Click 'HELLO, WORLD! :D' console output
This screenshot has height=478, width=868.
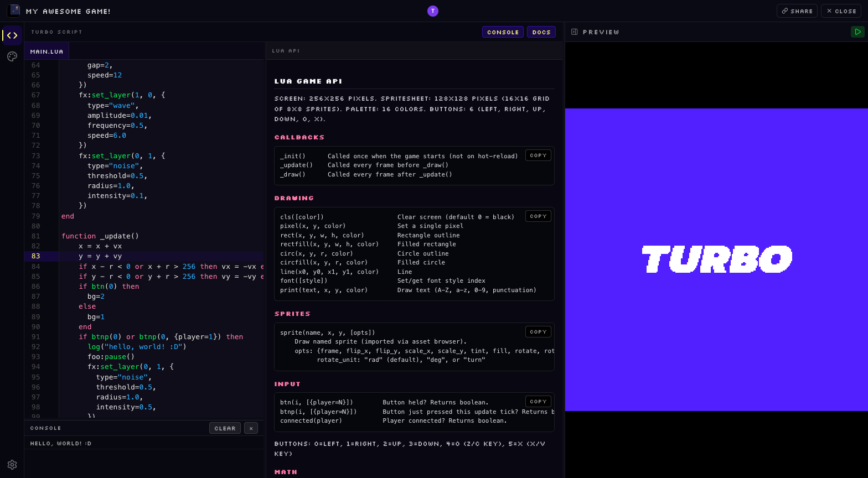[x=61, y=443]
